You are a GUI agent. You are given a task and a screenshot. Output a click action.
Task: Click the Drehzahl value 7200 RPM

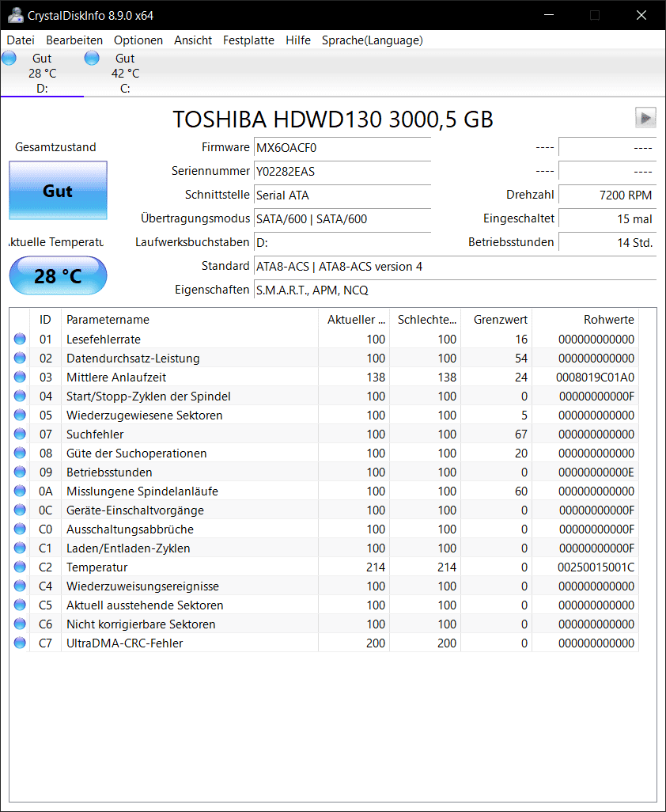[607, 195]
